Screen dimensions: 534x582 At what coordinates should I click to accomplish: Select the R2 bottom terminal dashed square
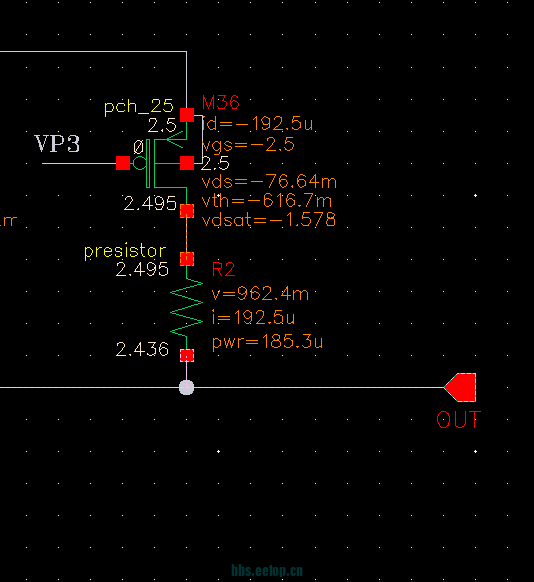pyautogui.click(x=187, y=355)
